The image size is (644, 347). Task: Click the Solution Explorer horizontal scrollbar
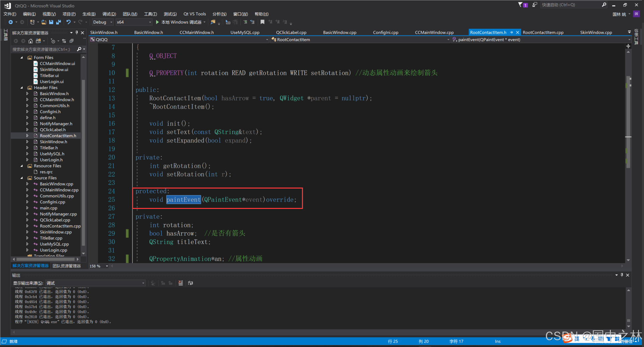tap(46, 259)
